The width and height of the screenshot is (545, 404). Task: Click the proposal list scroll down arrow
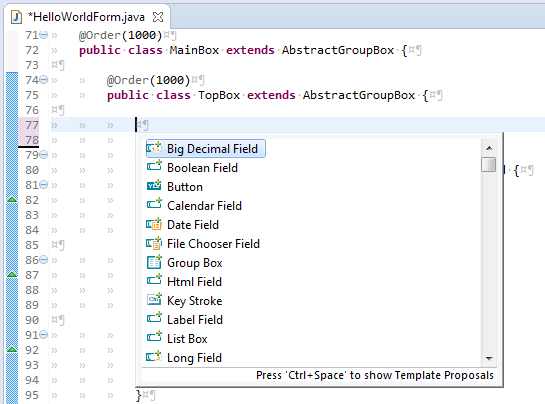(x=489, y=358)
